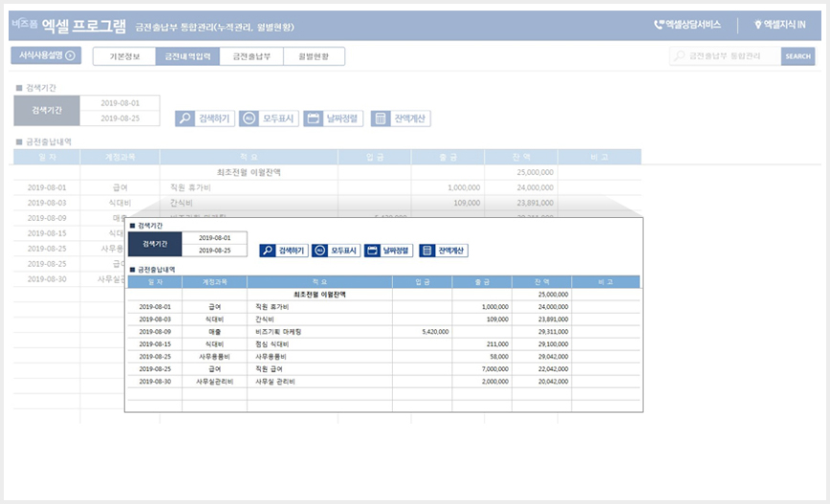The image size is (830, 504).
Task: Select inset account cell 매출
Action: point(214,332)
